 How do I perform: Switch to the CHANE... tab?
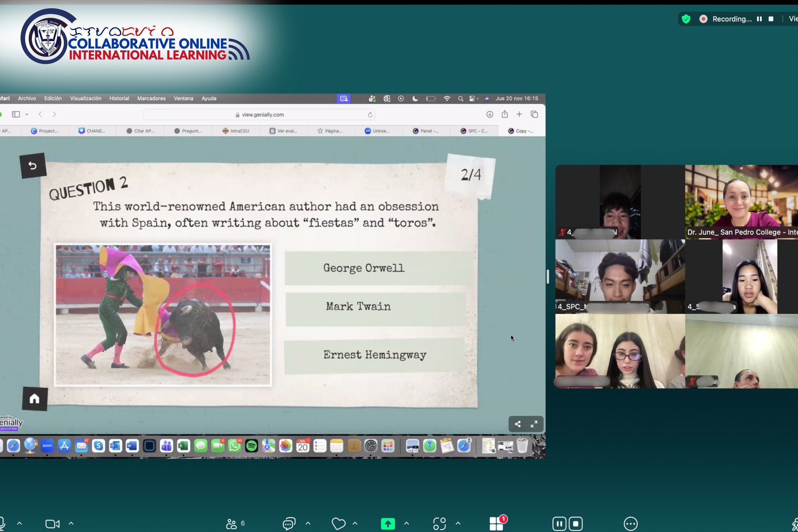92,131
